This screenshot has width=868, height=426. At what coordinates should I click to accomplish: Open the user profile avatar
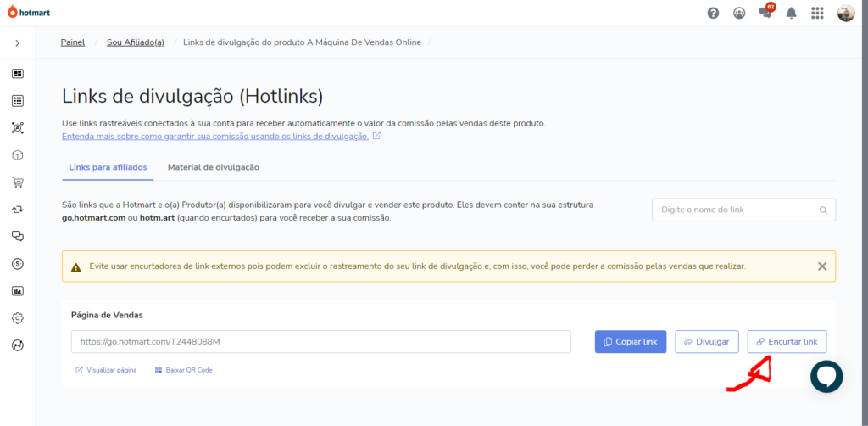(846, 13)
